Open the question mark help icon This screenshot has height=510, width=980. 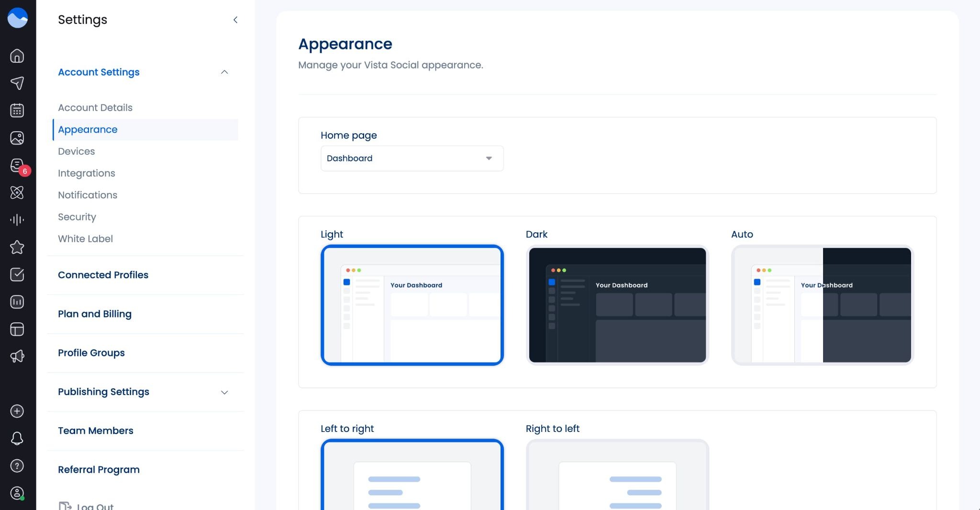pos(17,465)
